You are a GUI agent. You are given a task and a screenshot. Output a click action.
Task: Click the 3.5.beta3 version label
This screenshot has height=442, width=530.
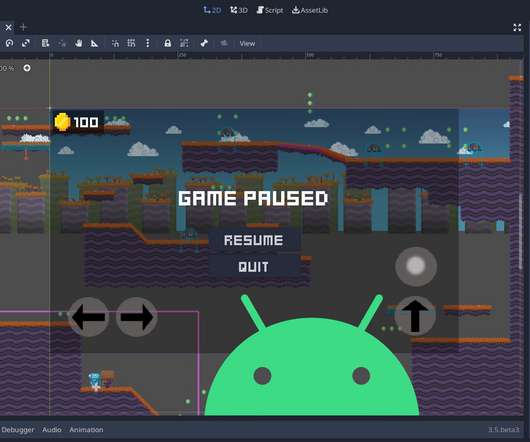click(504, 429)
